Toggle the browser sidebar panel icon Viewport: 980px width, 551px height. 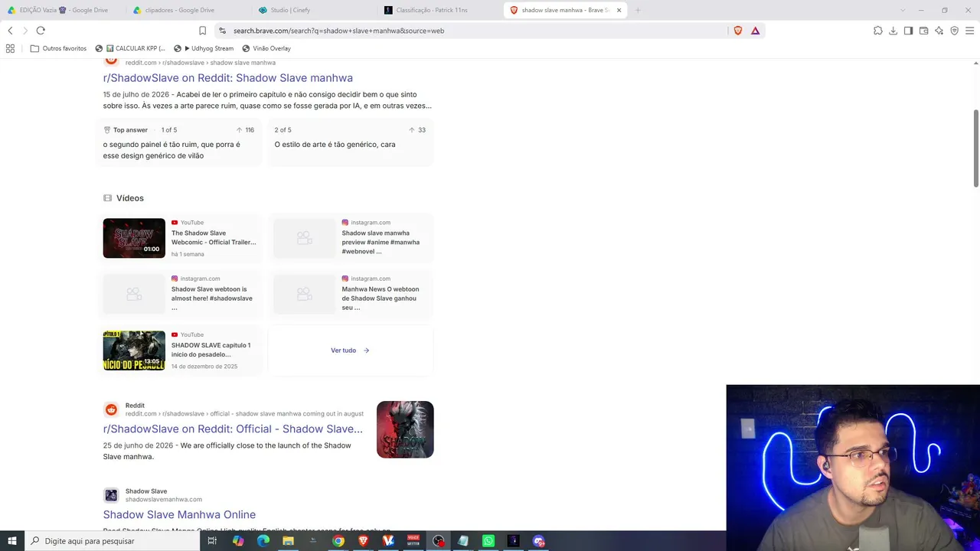click(908, 31)
